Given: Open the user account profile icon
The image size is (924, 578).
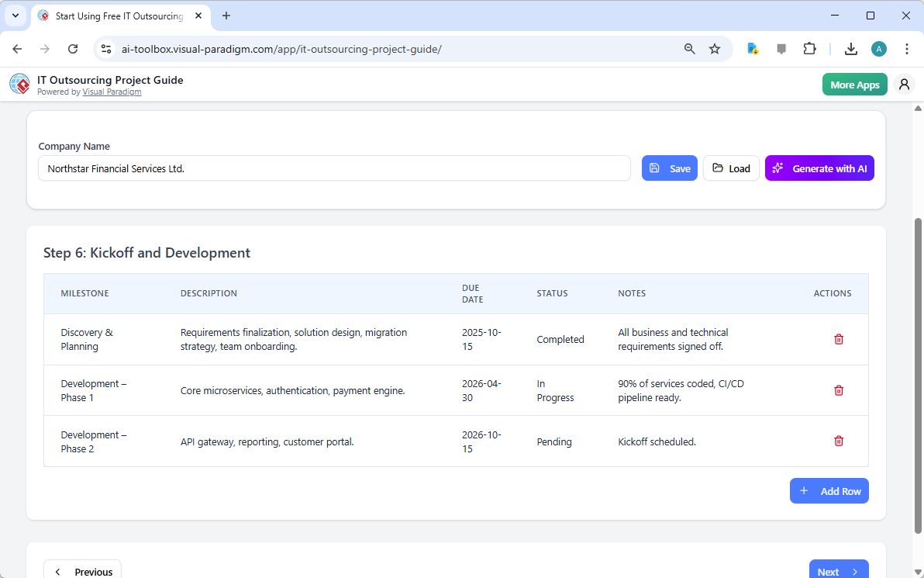Looking at the screenshot, I should (x=904, y=84).
